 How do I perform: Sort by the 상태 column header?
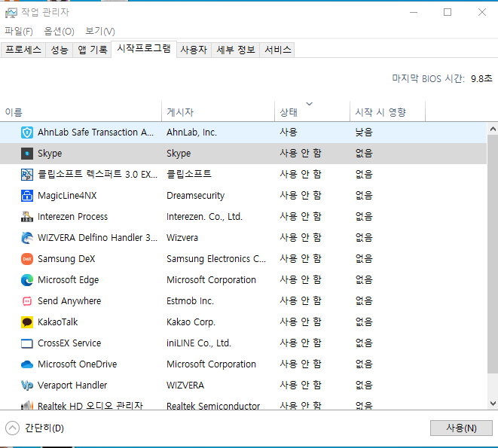click(312, 111)
